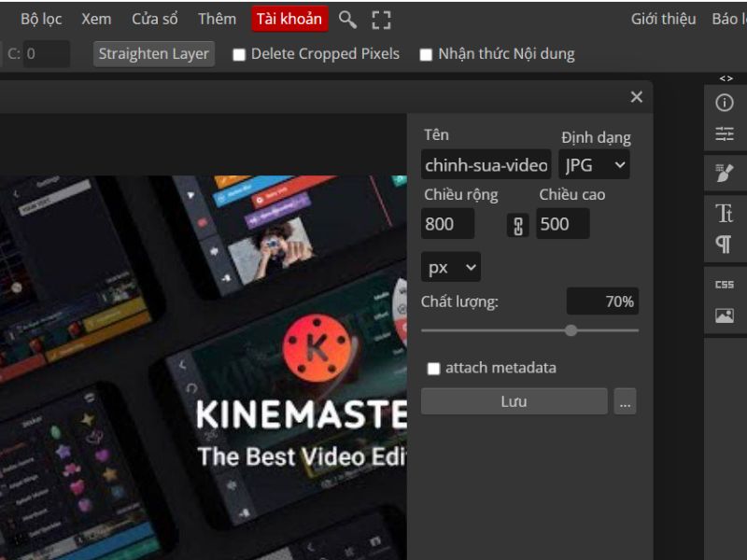This screenshot has width=747, height=560.
Task: Open more save options ellipsis button
Action: (x=625, y=401)
